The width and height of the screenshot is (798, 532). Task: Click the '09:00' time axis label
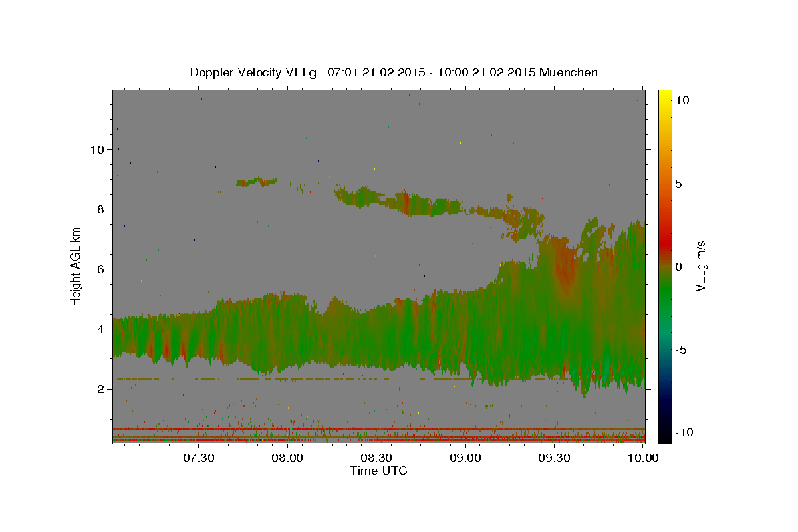465,458
